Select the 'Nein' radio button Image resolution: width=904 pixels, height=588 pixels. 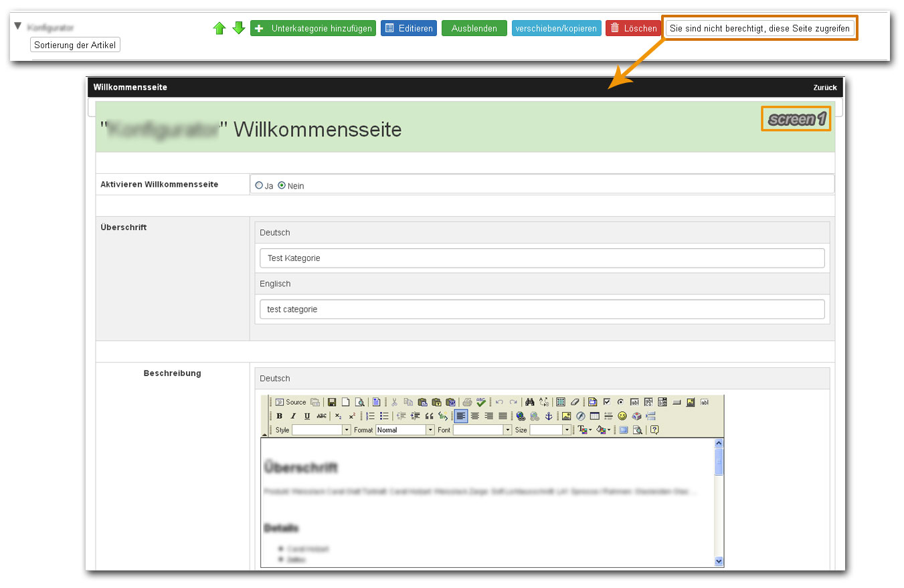(x=282, y=185)
